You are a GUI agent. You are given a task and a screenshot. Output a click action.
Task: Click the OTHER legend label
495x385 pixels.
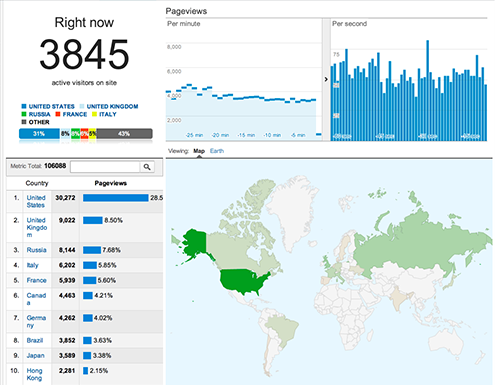[x=39, y=122]
